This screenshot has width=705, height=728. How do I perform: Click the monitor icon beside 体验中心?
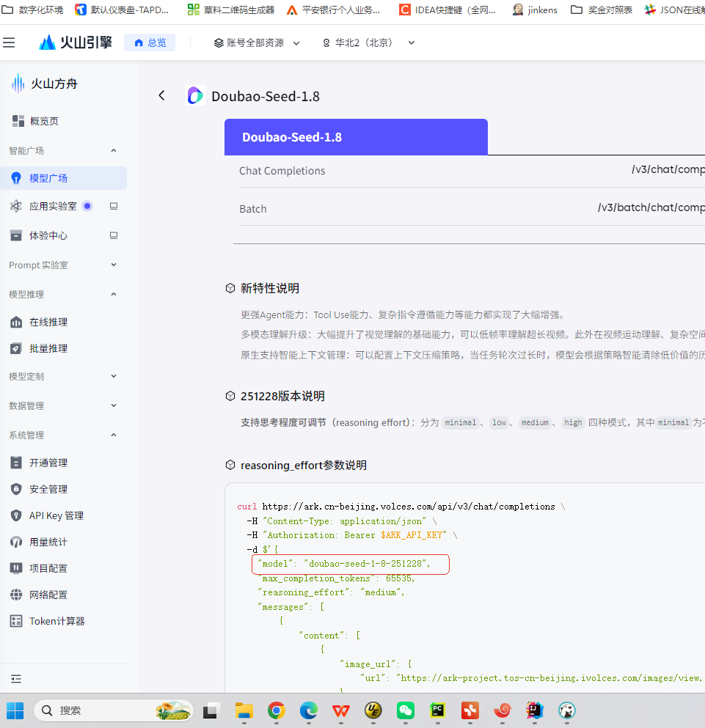[x=114, y=235]
